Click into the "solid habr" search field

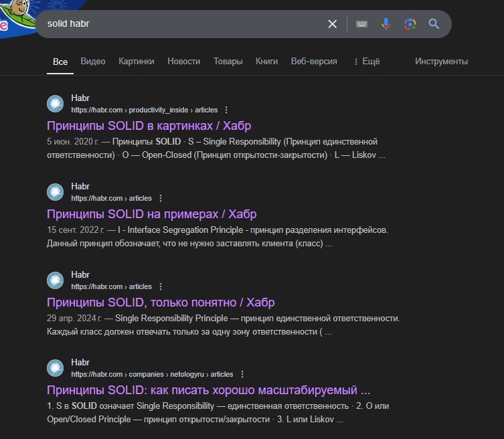181,24
